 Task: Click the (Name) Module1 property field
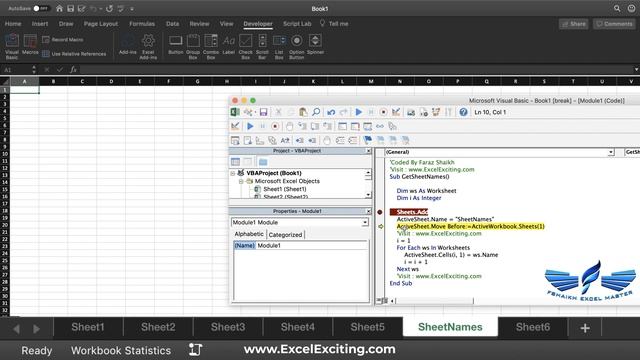300,246
